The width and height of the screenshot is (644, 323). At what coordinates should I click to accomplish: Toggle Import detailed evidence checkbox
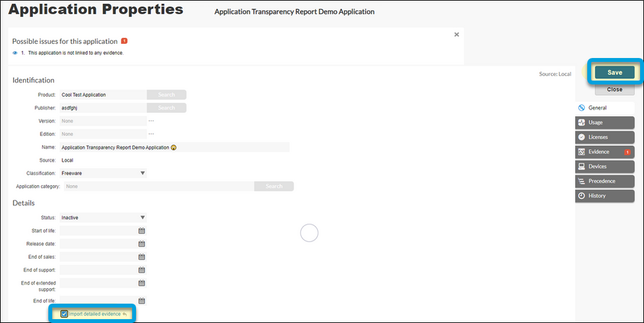click(64, 314)
